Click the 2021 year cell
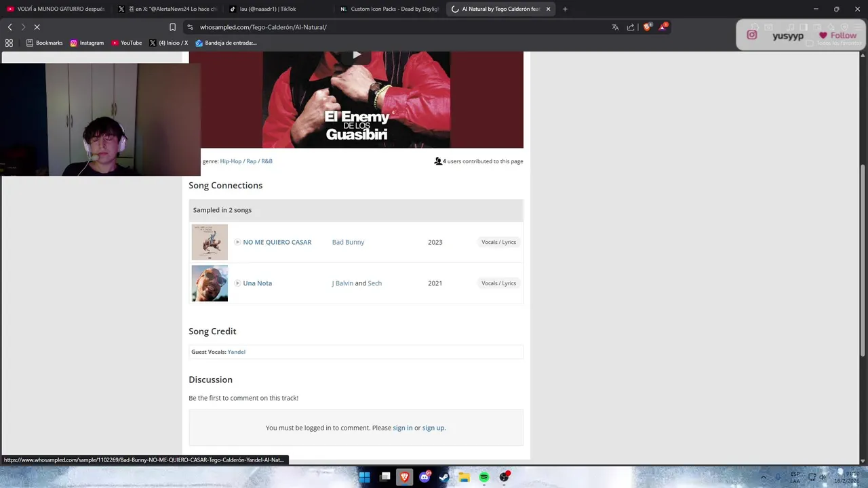Viewport: 868px width, 488px height. [435, 283]
